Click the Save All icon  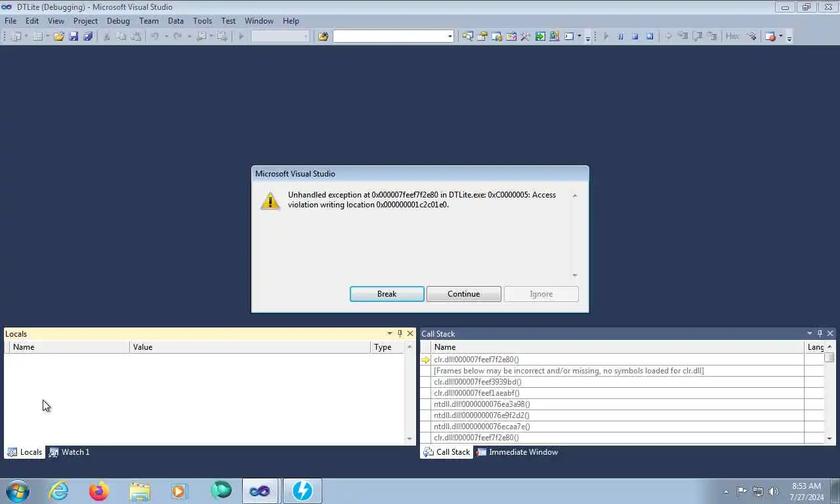(88, 36)
